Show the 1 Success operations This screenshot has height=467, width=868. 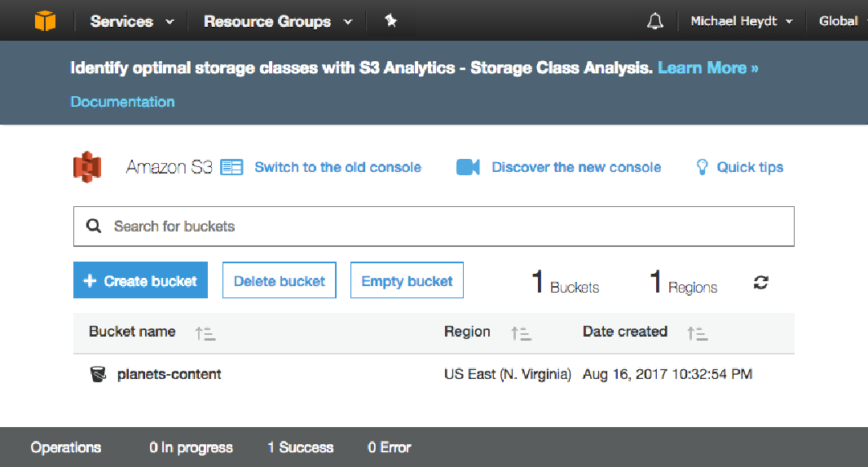tap(301, 447)
